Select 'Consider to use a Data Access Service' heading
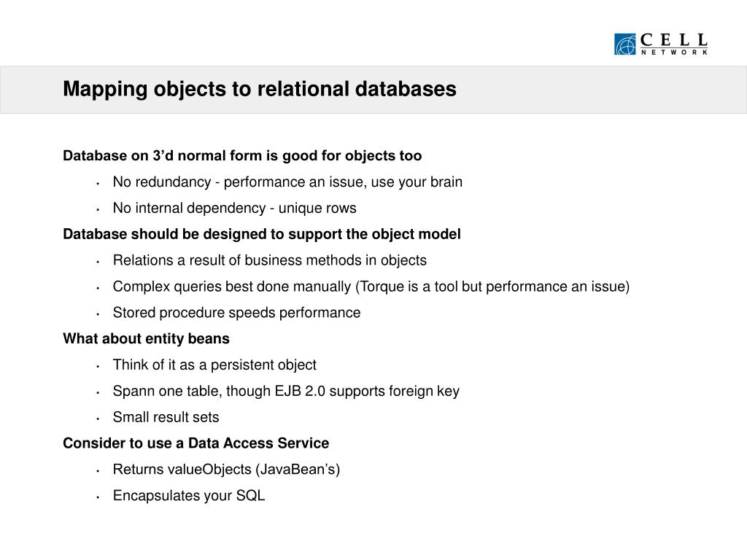 (x=196, y=443)
